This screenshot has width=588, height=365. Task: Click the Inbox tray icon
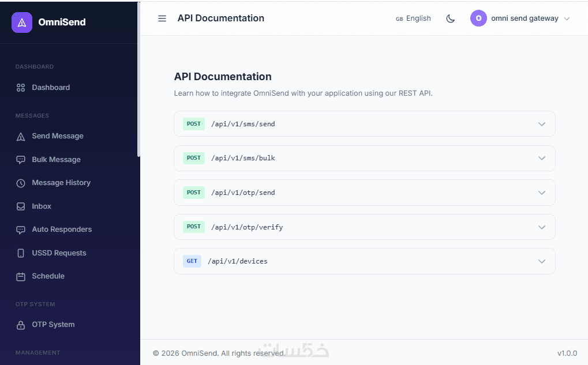pos(21,206)
